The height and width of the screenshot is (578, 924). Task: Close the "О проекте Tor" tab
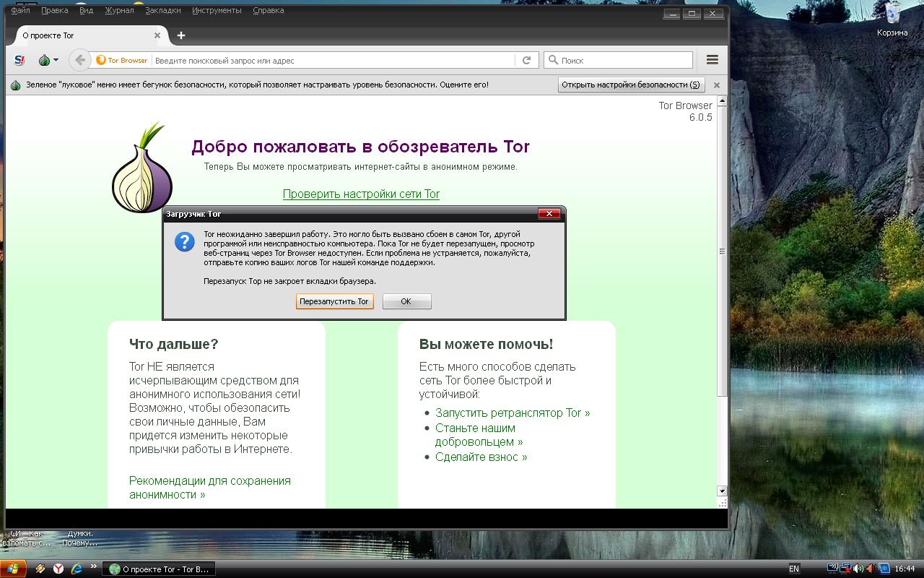click(157, 35)
